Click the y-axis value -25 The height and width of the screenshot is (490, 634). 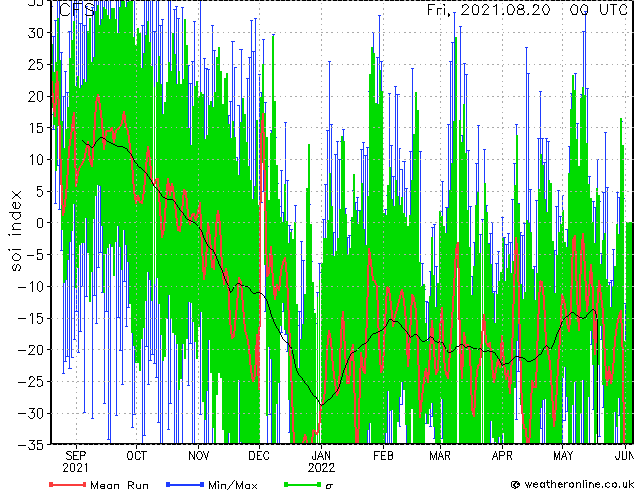coord(31,381)
